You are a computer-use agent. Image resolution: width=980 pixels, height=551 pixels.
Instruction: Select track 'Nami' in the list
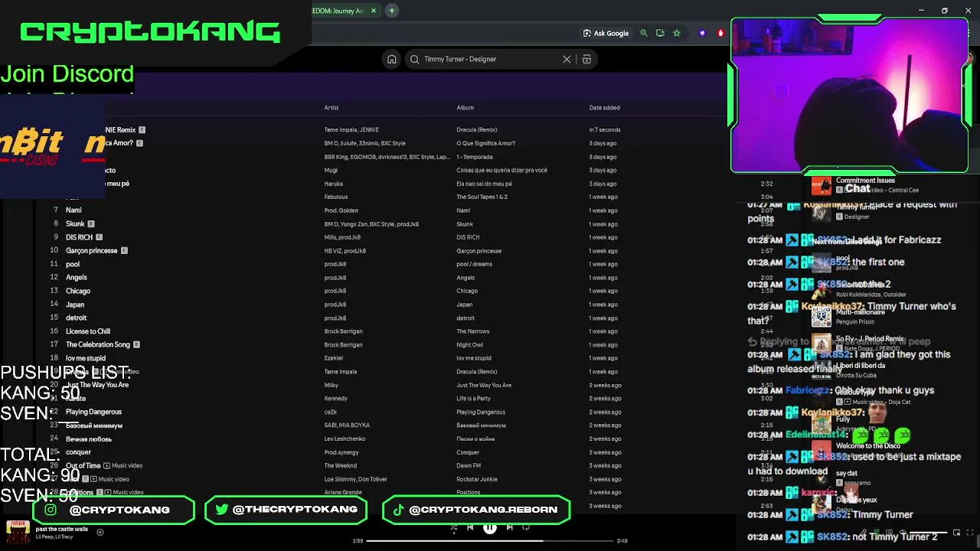pyautogui.click(x=73, y=210)
